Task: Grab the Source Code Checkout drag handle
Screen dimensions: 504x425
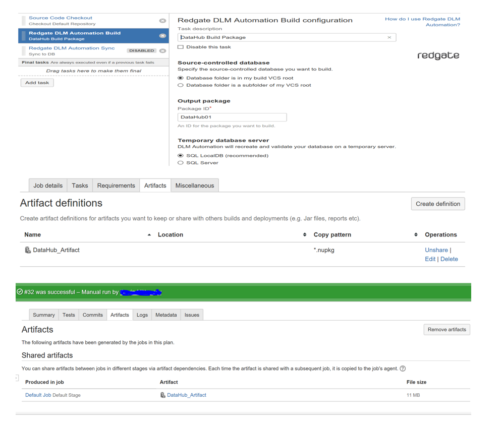Action: 24,21
